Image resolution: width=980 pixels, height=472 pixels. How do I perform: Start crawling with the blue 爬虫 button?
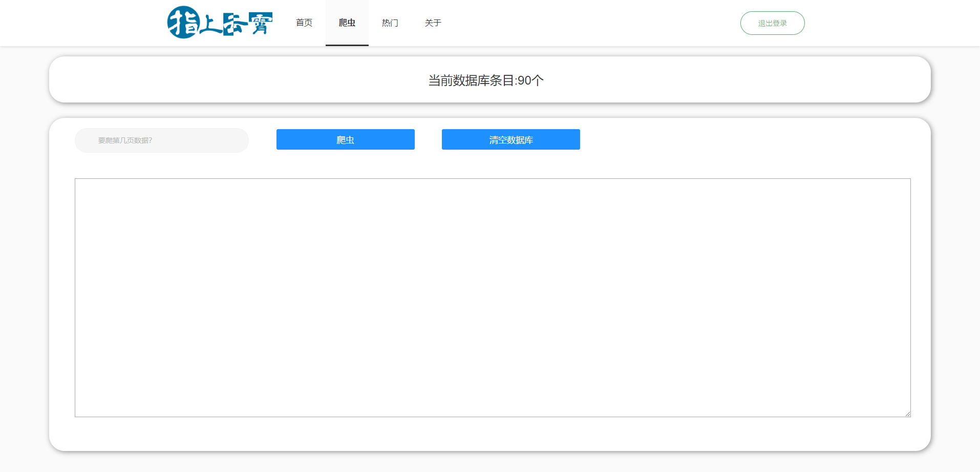(346, 139)
